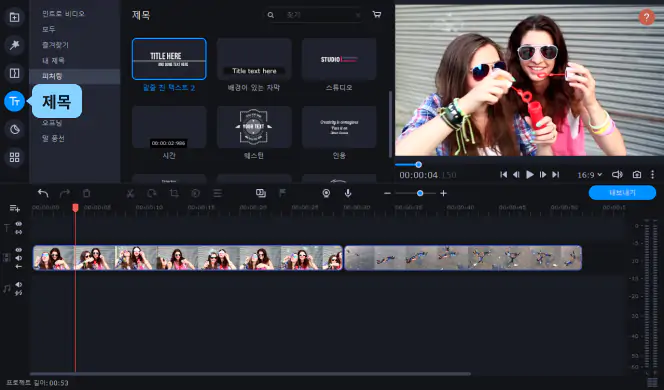Toggle video track visibility eye
The height and width of the screenshot is (390, 664).
pyautogui.click(x=19, y=250)
